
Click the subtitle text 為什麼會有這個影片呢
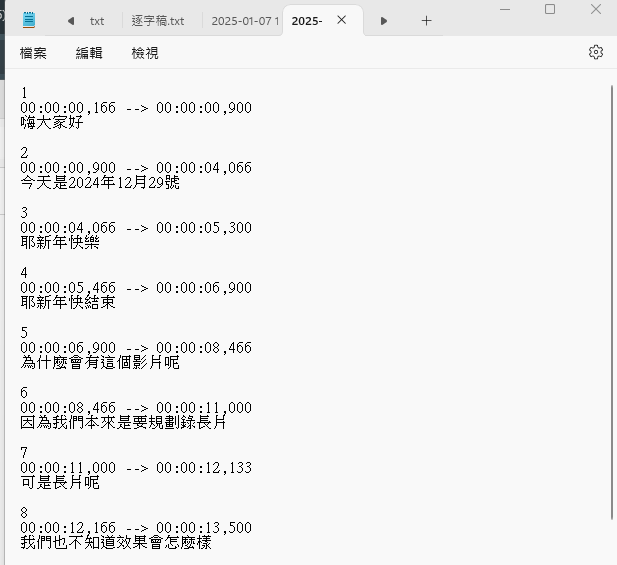coord(99,363)
